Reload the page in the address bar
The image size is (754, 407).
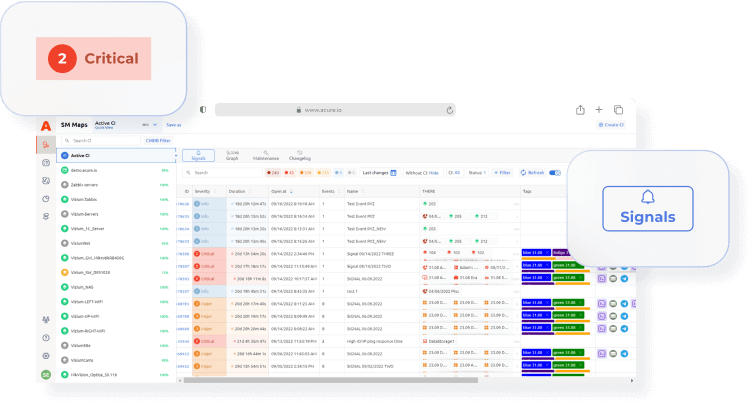[450, 110]
